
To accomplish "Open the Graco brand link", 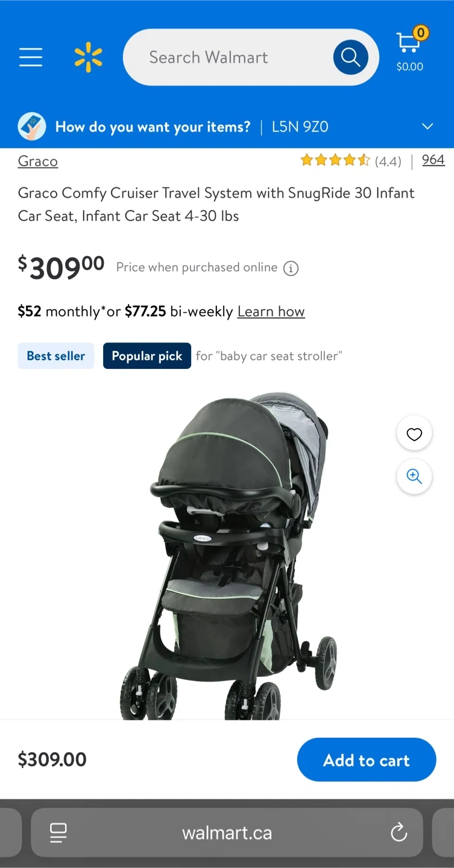I will 38,161.
